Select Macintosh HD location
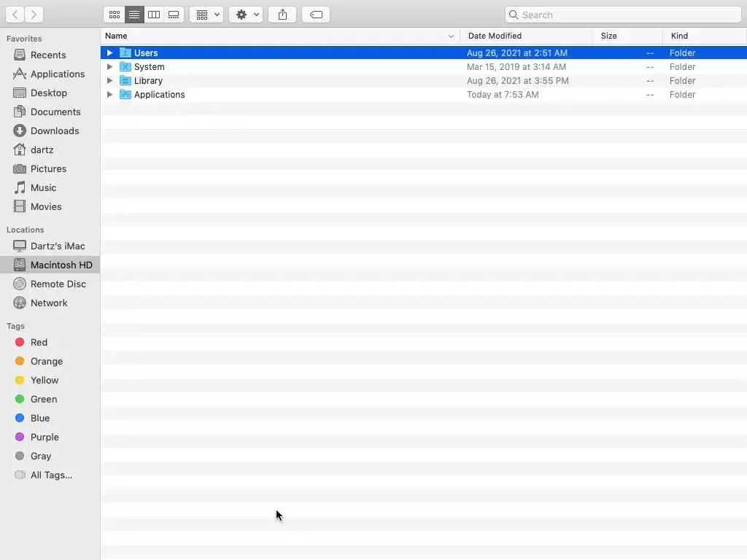 pyautogui.click(x=50, y=265)
